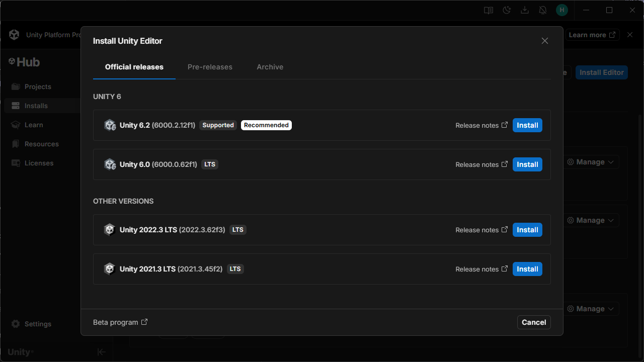Open the book icon in title bar

tap(488, 10)
